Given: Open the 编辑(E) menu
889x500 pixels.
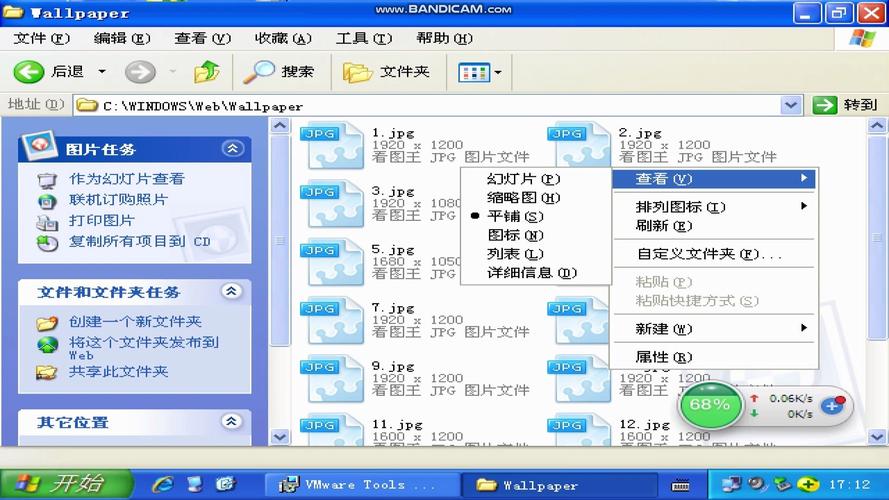Looking at the screenshot, I should [122, 39].
